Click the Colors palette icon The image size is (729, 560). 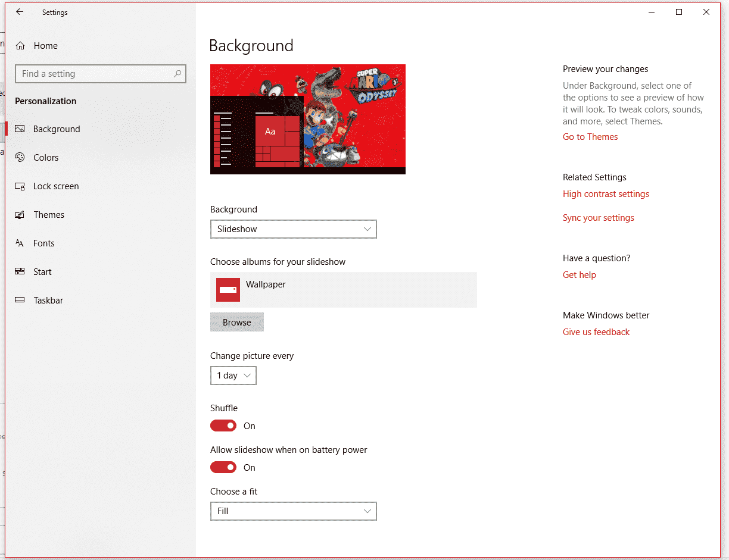(20, 158)
